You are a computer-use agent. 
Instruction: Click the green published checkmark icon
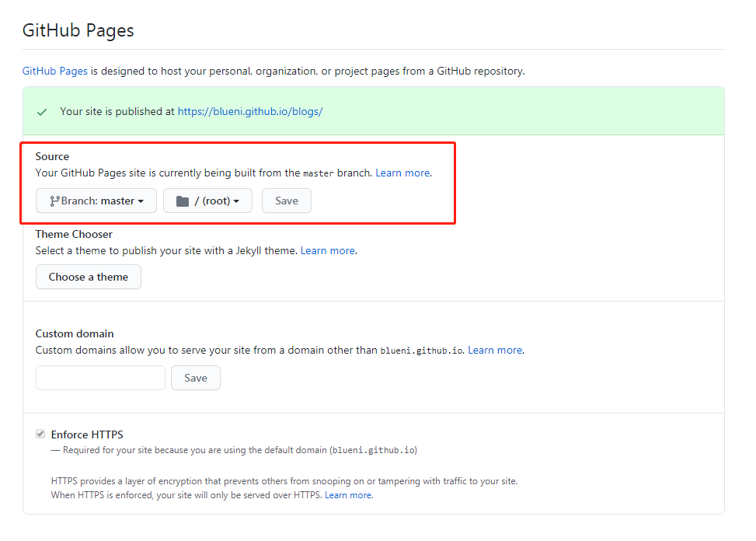click(x=43, y=113)
